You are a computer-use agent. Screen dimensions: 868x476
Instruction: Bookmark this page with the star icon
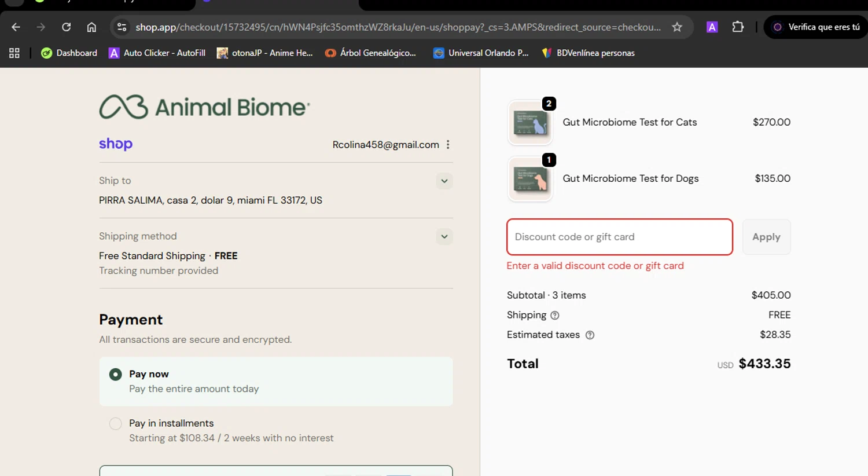pos(677,27)
